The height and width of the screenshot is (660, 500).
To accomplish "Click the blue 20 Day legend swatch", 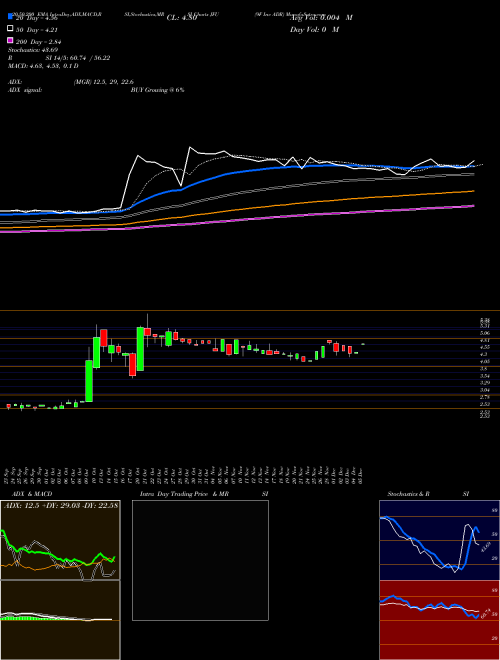I will pyautogui.click(x=10, y=17).
